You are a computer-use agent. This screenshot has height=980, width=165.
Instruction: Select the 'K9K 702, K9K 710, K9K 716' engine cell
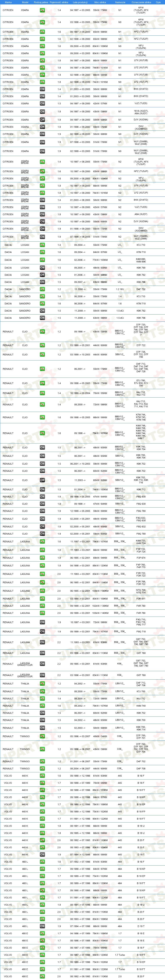coord(141,480)
